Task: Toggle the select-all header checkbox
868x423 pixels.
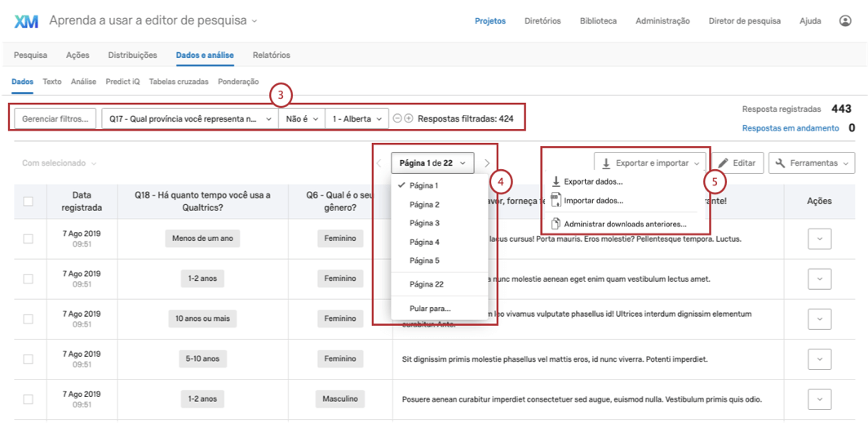Action: (29, 201)
